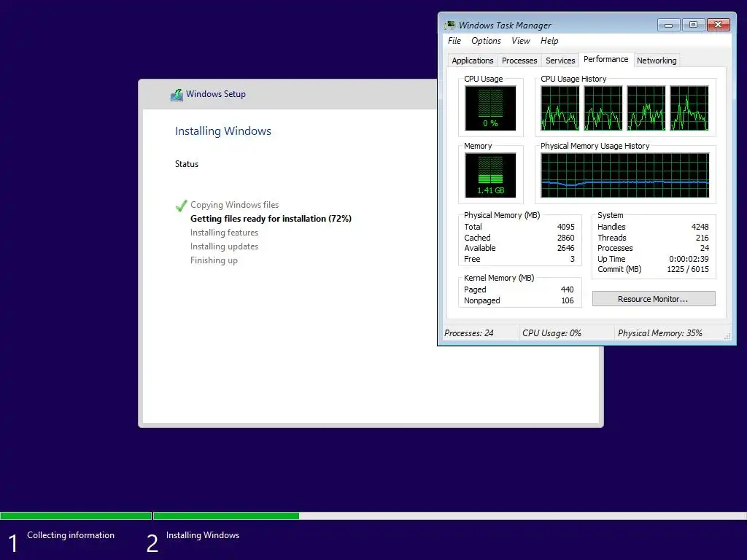Click the third CPU Usage History graph

click(646, 108)
